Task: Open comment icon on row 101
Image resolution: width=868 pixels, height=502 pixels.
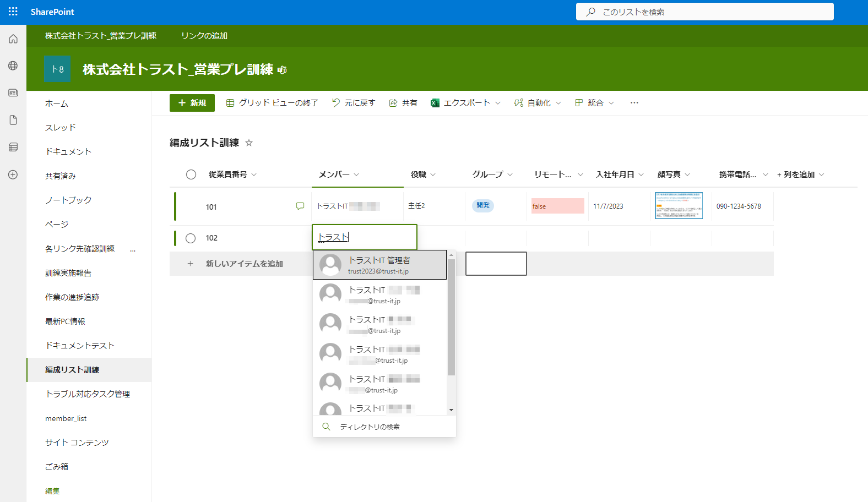Action: (x=300, y=206)
